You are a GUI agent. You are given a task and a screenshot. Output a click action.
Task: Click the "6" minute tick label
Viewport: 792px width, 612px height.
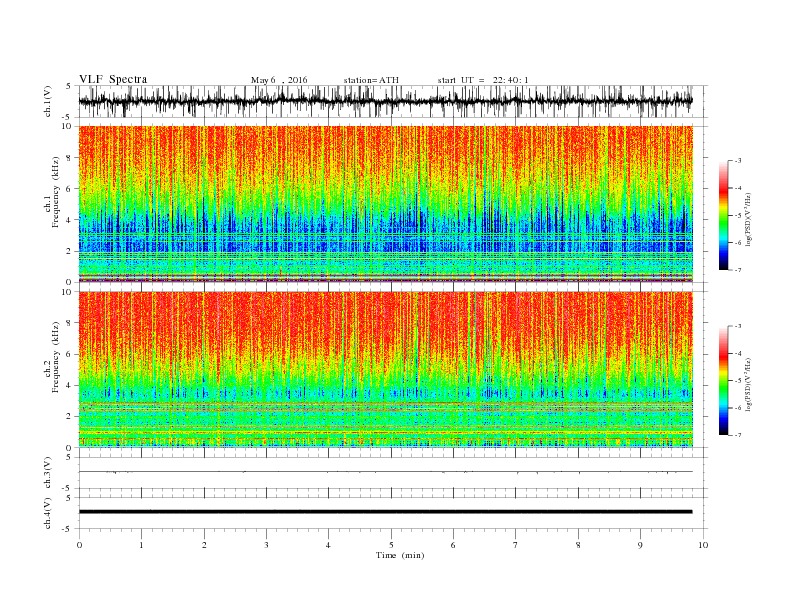click(453, 545)
